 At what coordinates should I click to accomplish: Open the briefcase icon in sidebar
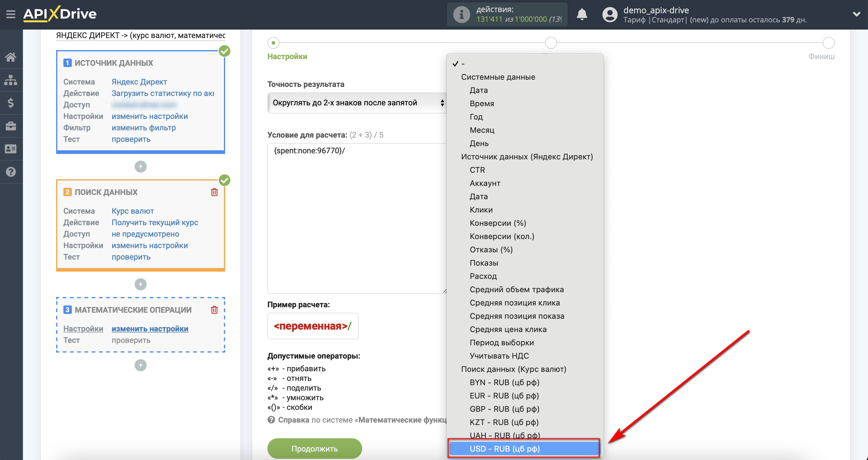(11, 126)
